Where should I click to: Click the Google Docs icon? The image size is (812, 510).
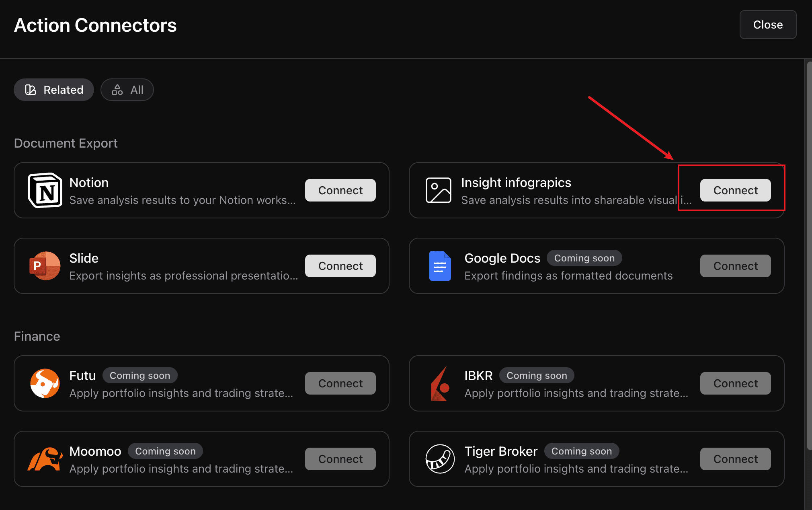click(x=440, y=266)
